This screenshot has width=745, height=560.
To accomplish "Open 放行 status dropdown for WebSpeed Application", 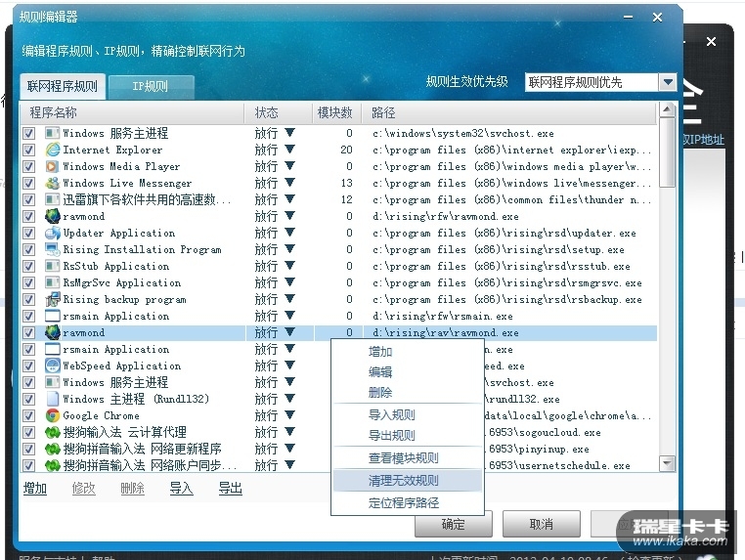I will click(x=289, y=366).
